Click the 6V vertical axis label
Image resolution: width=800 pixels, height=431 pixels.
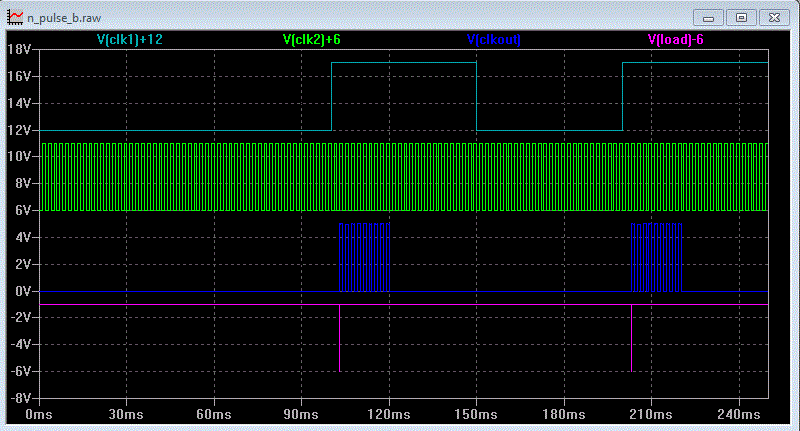coord(23,211)
